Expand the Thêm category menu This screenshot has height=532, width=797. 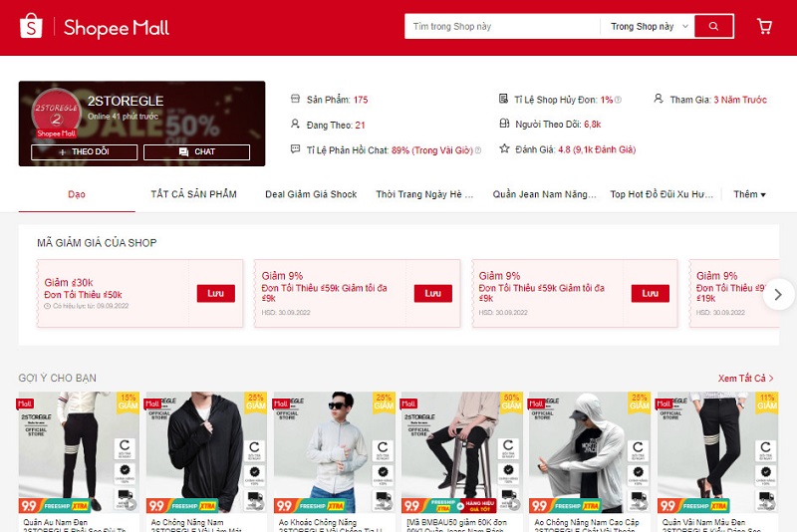(749, 194)
